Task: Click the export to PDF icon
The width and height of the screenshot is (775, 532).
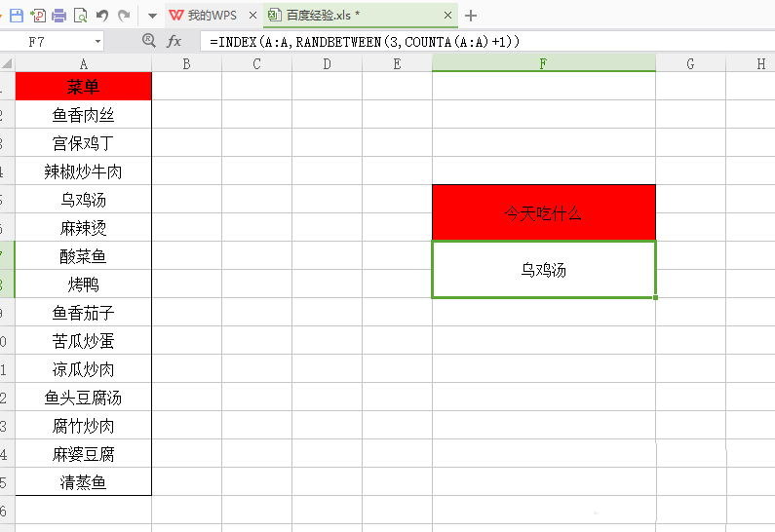Action: pyautogui.click(x=38, y=16)
